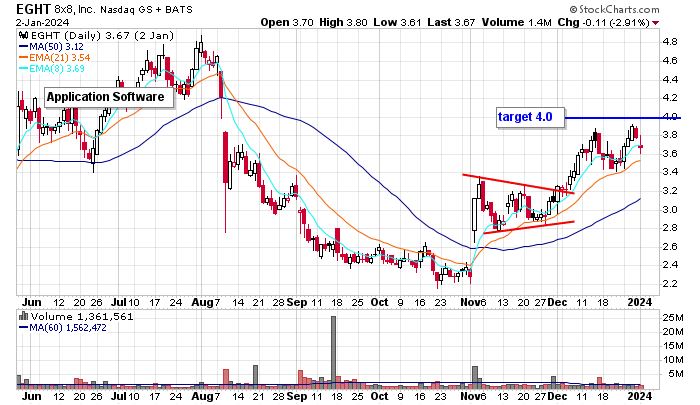The width and height of the screenshot is (700, 405).
Task: Click the 4.4 price axis label
Action: coord(670,79)
